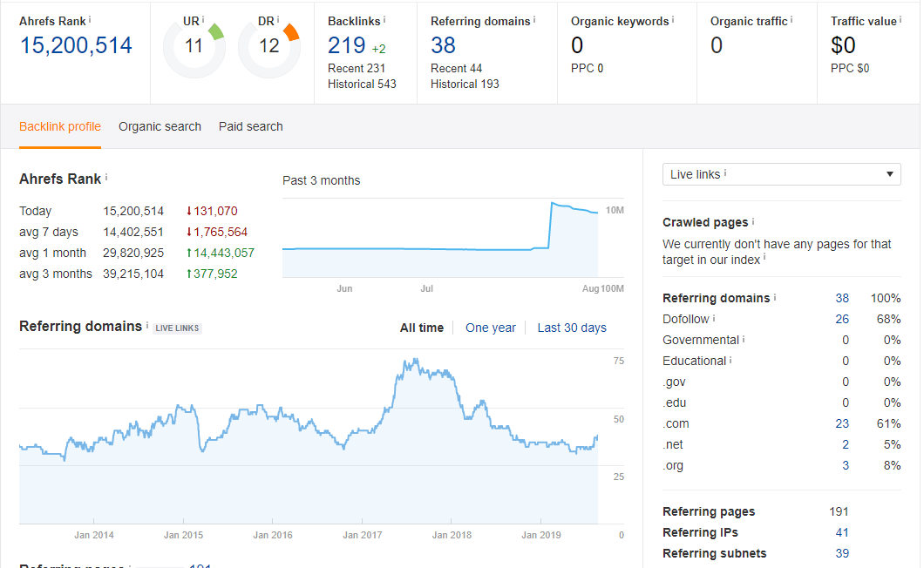924x568 pixels.
Task: Click 'Recent 231' under Backlinks
Action: pos(357,68)
